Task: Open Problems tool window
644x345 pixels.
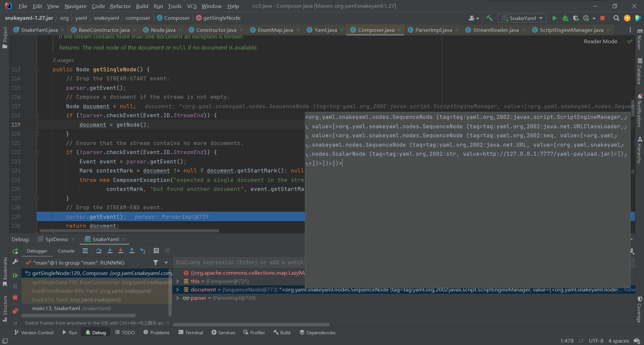Action: tap(156, 332)
